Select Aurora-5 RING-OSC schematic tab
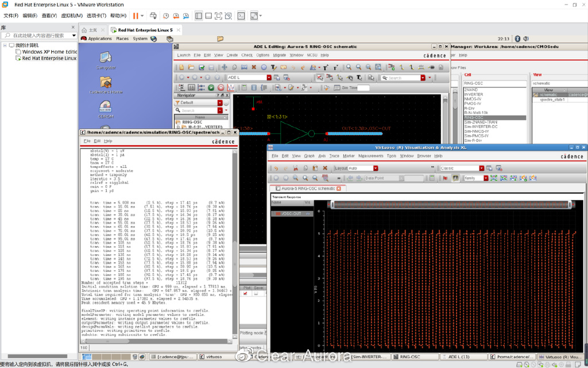The image size is (588, 368). coord(308,189)
